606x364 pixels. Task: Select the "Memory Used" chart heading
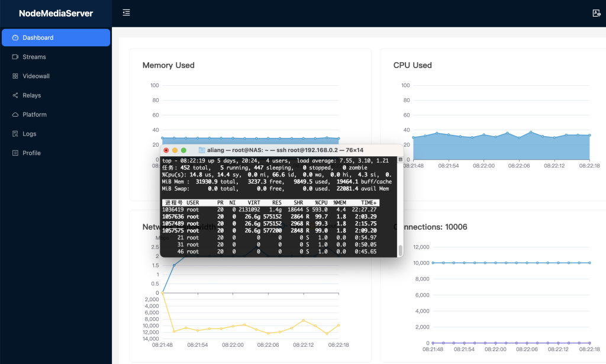(x=169, y=65)
